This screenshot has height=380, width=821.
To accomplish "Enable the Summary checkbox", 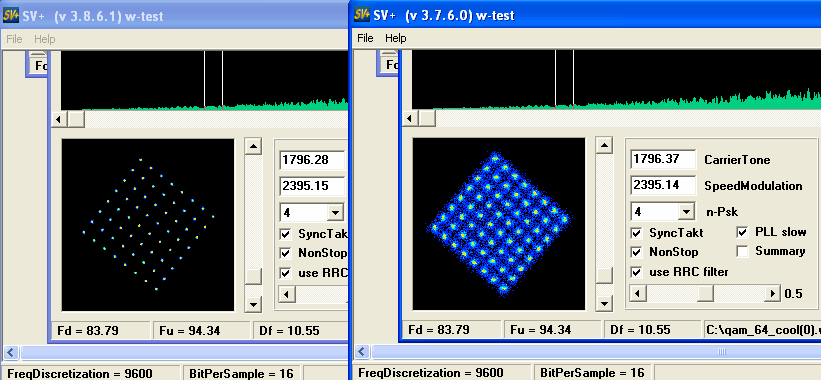I will (x=742, y=251).
